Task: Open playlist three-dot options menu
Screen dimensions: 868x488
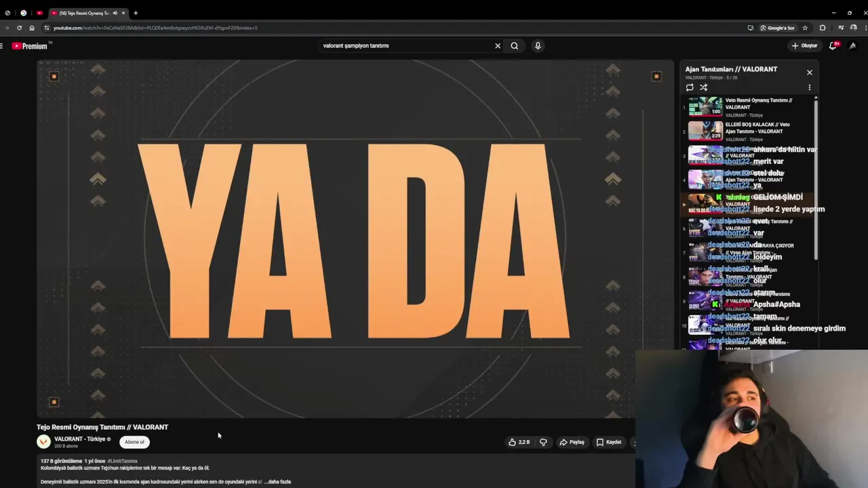Action: tap(809, 87)
